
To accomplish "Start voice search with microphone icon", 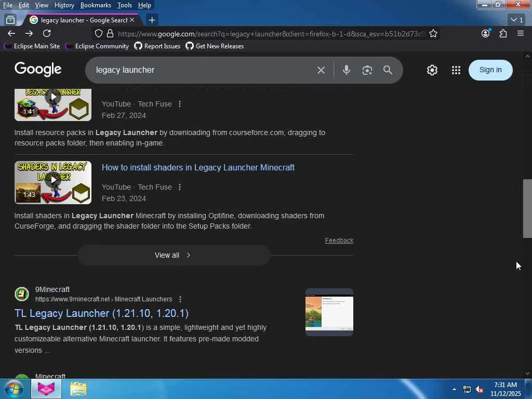I will (x=346, y=70).
